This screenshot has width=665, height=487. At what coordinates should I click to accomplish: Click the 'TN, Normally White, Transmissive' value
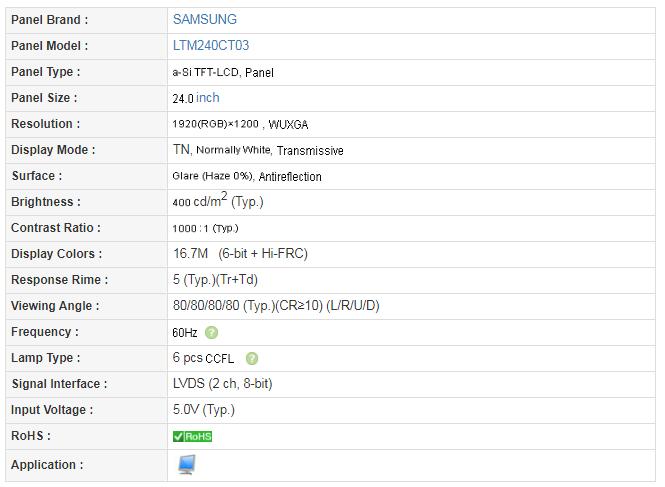point(258,150)
